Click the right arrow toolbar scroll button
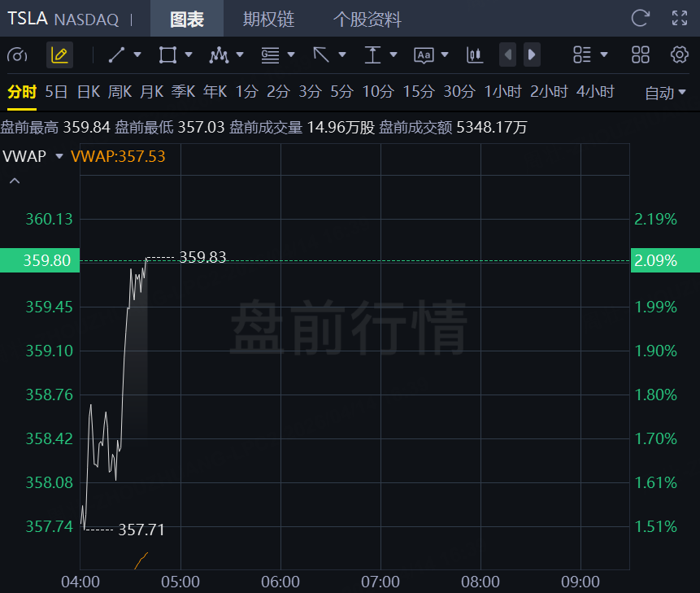Screen dimensions: 700x593 point(532,55)
